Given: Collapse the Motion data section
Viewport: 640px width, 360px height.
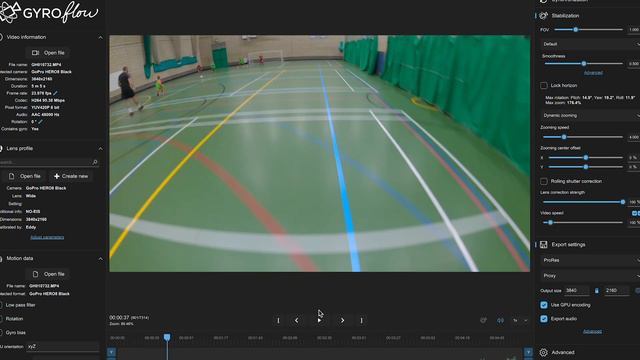Looking at the screenshot, I should 100,259.
